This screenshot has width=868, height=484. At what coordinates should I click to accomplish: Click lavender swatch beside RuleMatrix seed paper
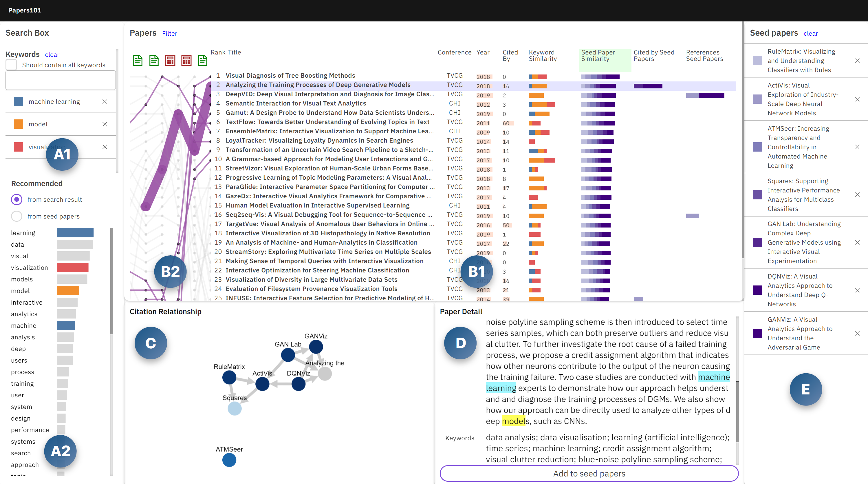point(757,61)
